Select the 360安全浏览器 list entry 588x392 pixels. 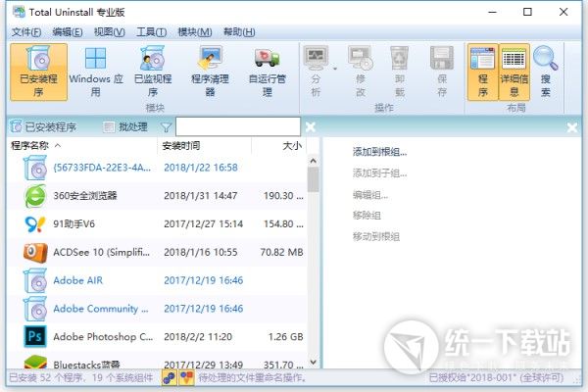point(84,196)
